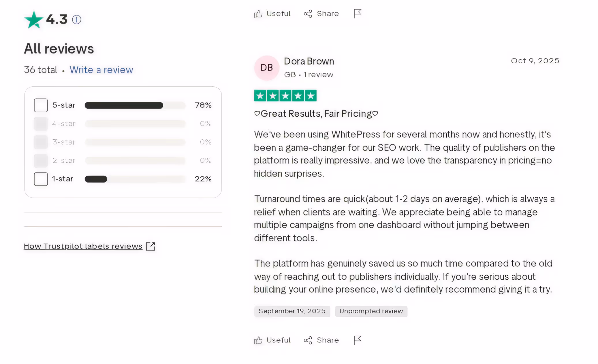
Task: Check the 1-star filter checkbox
Action: [41, 179]
